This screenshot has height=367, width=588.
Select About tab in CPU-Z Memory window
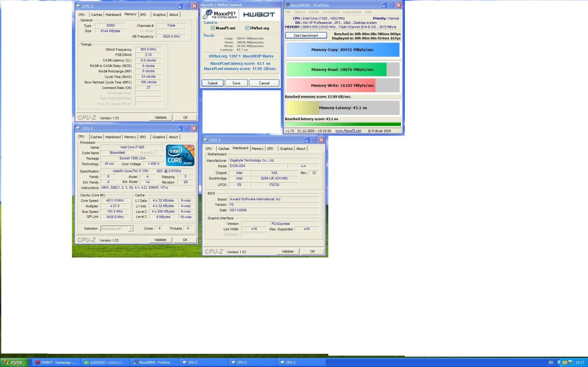[x=174, y=15]
